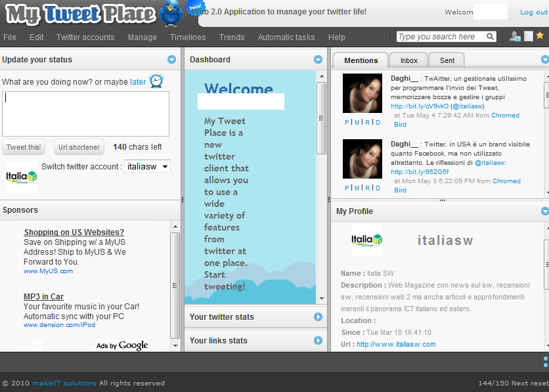
Task: Open the Help menu
Action: click(x=336, y=37)
